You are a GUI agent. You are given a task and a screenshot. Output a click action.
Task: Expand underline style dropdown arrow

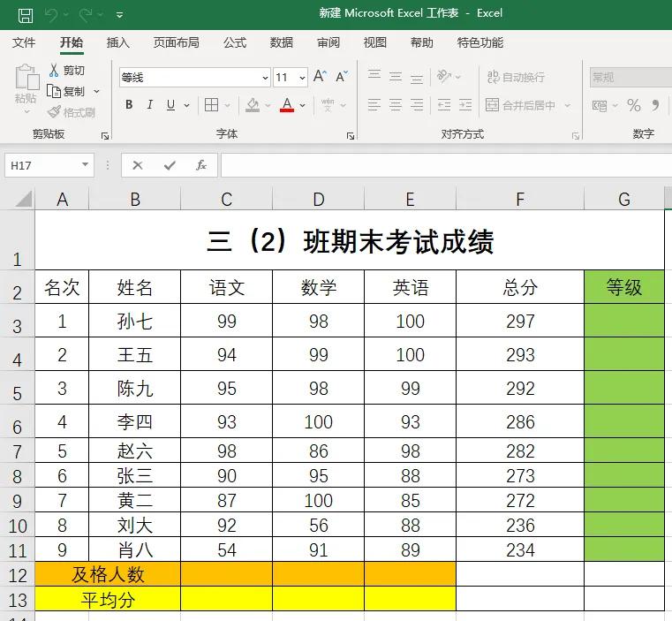(187, 105)
